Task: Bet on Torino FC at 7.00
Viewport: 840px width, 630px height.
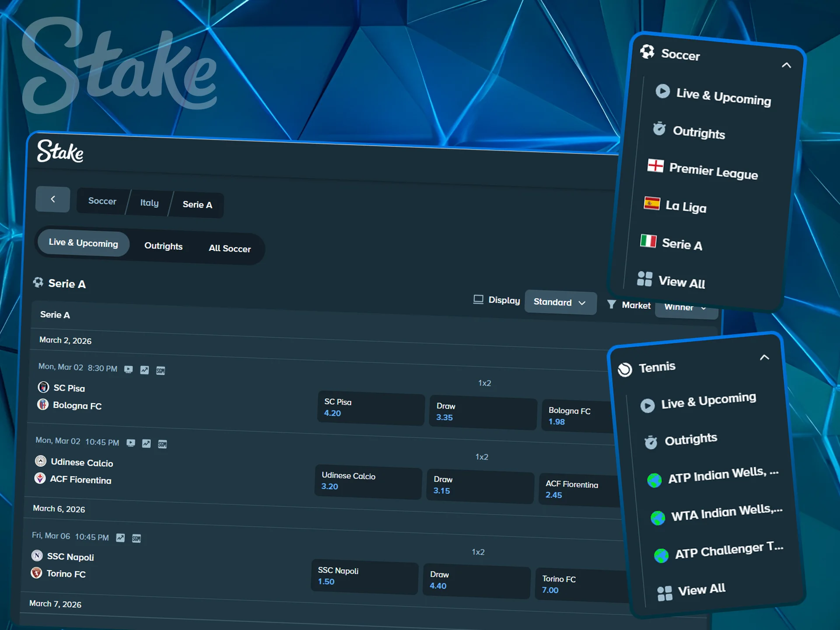Action: pos(582,585)
